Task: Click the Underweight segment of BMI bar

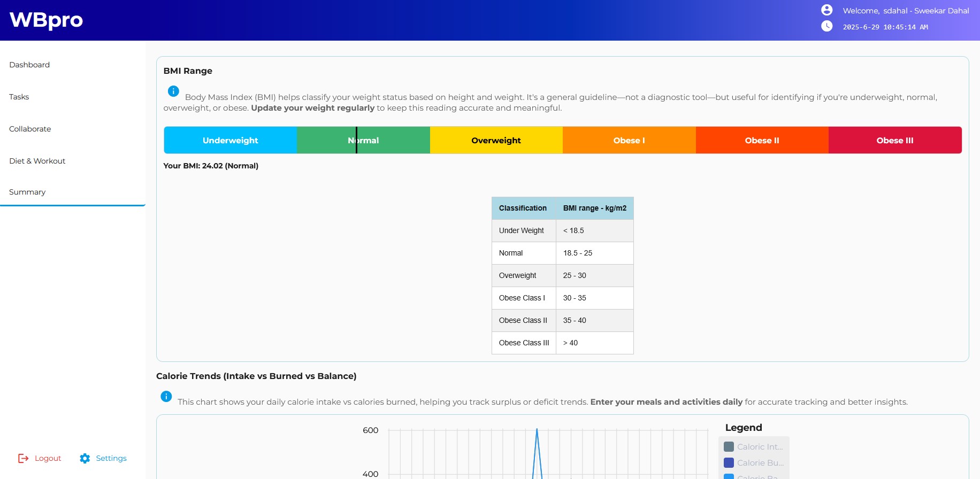Action: (230, 140)
